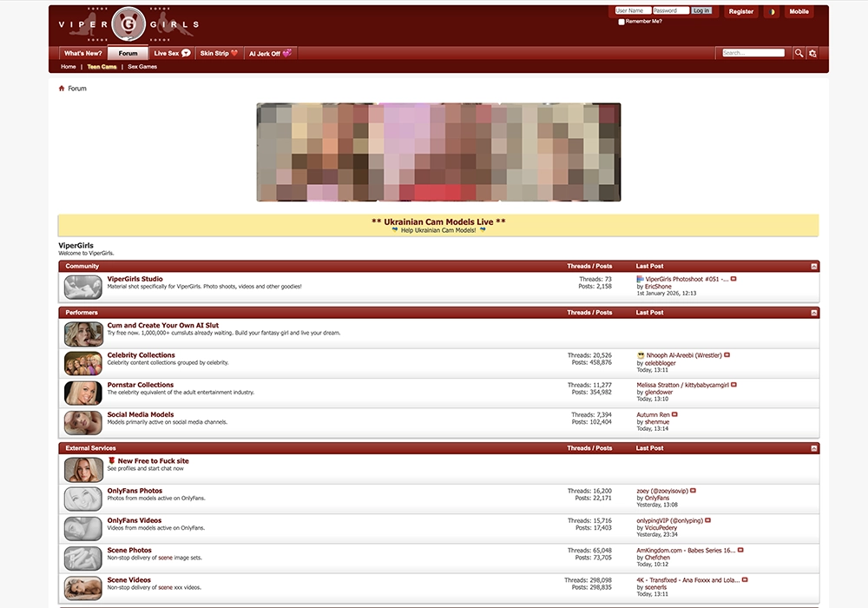This screenshot has width=868, height=608.
Task: Open the Celebrity Collections link
Action: pos(141,354)
